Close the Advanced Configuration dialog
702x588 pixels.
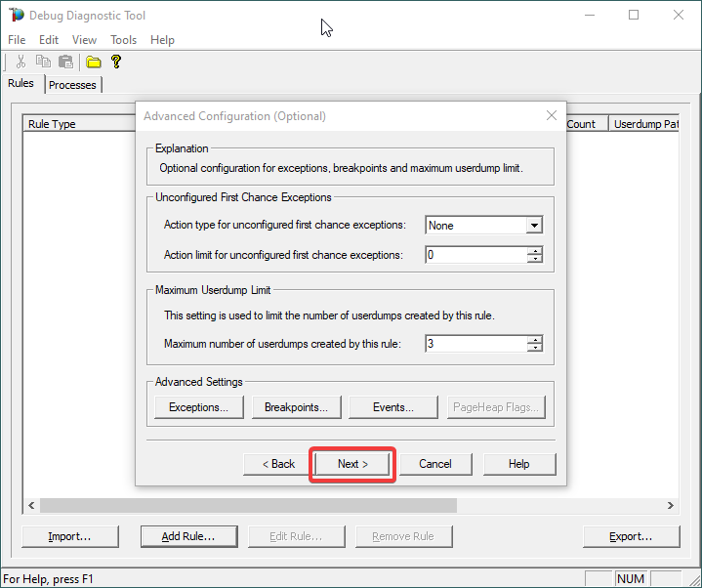click(x=551, y=115)
